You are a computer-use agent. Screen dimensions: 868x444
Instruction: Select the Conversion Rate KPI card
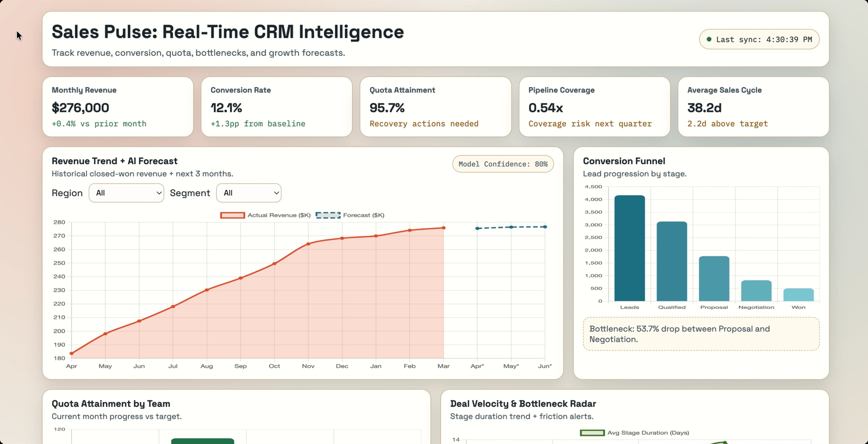277,106
